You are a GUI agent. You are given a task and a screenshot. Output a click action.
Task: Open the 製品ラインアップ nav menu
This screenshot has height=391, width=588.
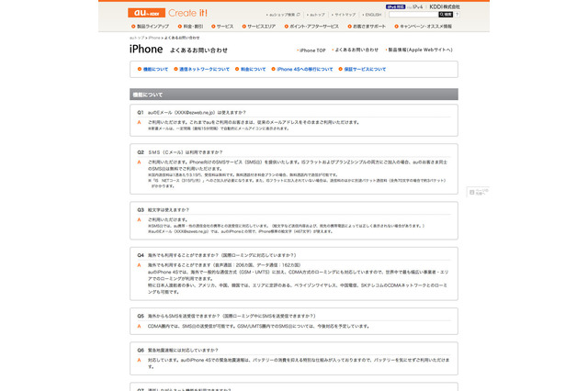point(151,27)
